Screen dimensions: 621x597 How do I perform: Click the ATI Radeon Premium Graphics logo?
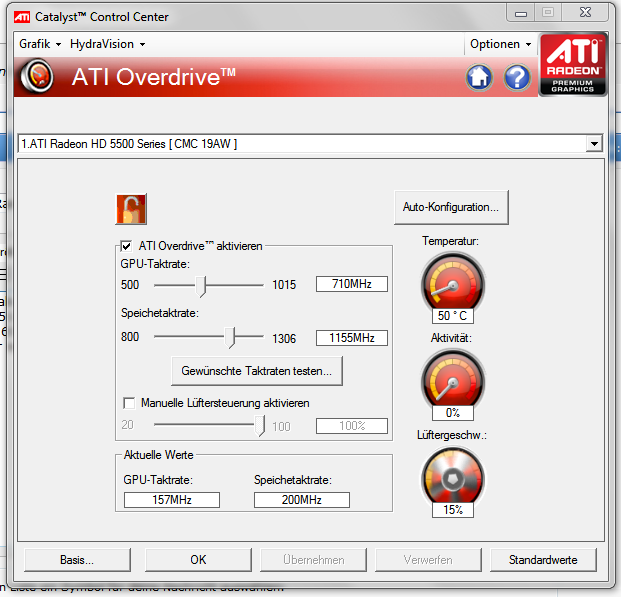[x=573, y=65]
